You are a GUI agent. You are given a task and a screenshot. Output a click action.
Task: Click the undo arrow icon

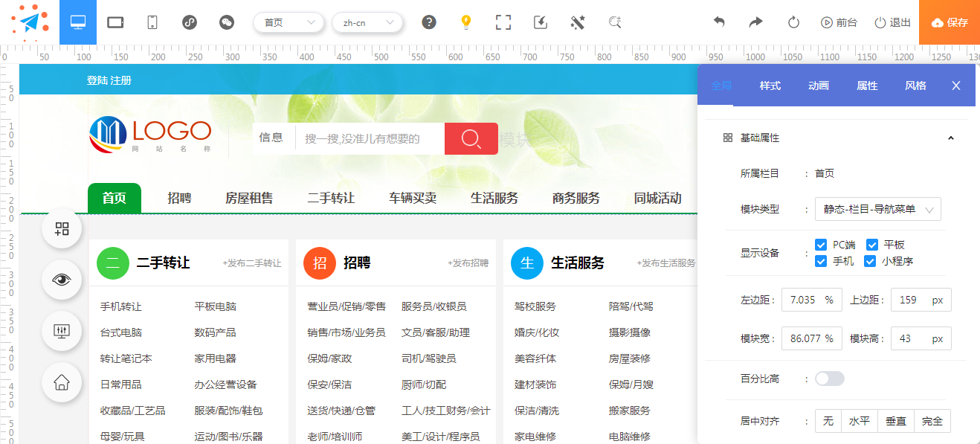[719, 22]
